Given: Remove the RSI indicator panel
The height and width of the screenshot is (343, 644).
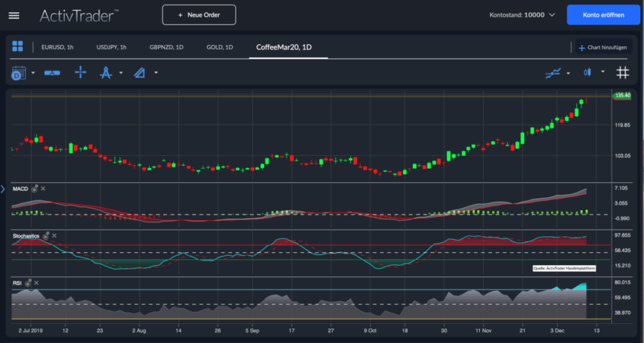Looking at the screenshot, I should [36, 283].
